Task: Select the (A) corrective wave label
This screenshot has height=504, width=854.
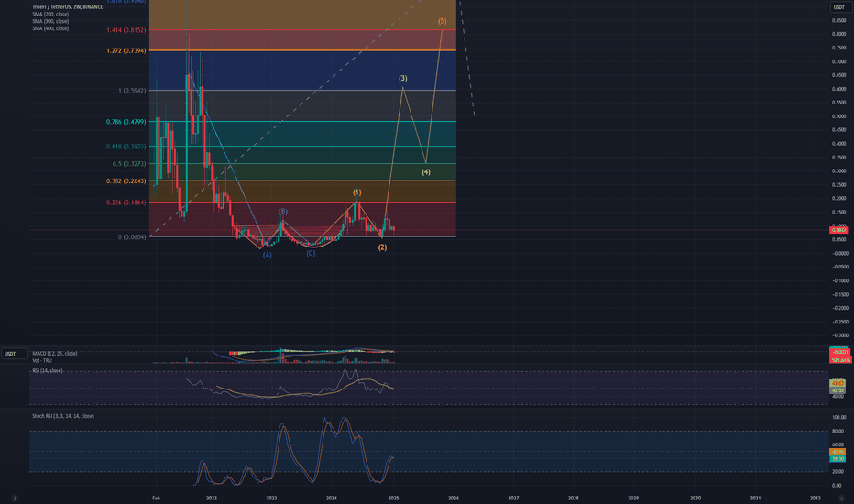Action: [x=267, y=255]
